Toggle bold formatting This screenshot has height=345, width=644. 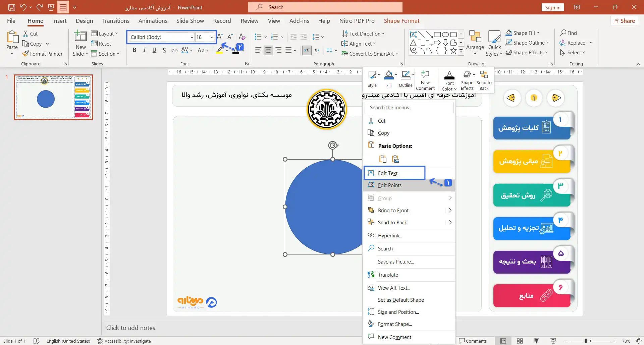pos(135,50)
